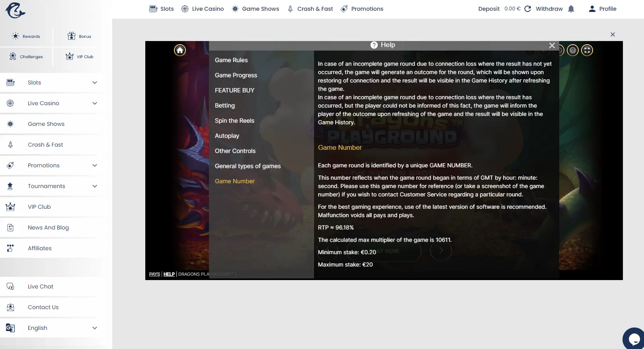
Task: Click the 0.00 € balance amount
Action: click(512, 9)
